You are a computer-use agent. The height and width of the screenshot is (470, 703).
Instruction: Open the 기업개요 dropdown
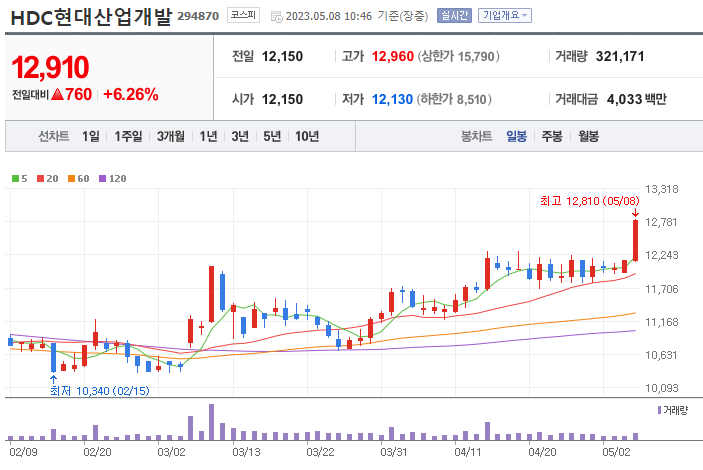pyautogui.click(x=504, y=16)
